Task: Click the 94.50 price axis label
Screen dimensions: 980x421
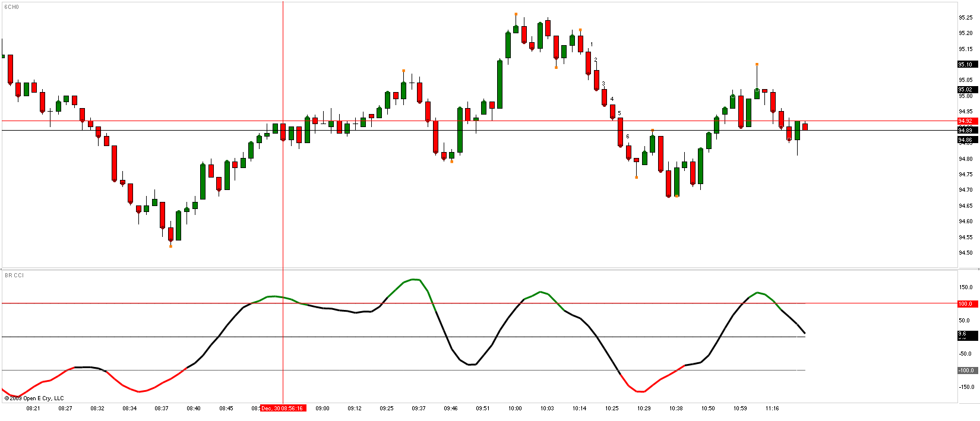Action: pos(966,253)
